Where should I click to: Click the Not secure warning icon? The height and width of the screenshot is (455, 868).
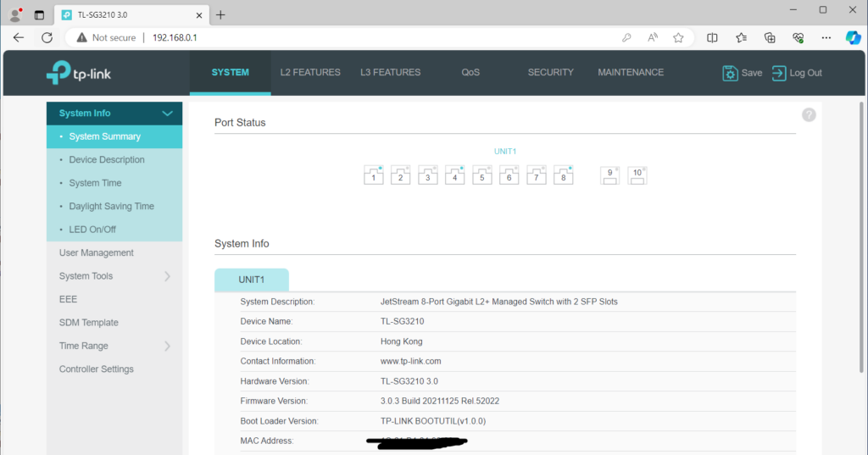(x=82, y=37)
